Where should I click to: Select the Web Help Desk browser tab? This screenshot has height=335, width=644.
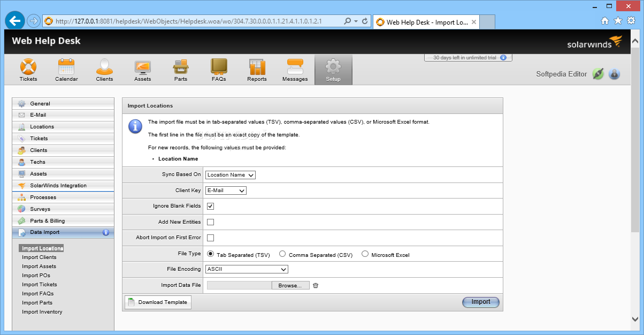[x=426, y=22]
